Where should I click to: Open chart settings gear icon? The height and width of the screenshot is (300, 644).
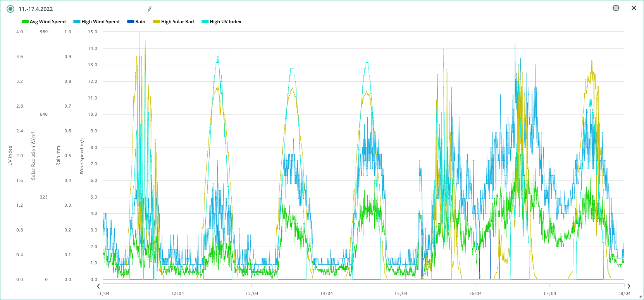click(616, 8)
